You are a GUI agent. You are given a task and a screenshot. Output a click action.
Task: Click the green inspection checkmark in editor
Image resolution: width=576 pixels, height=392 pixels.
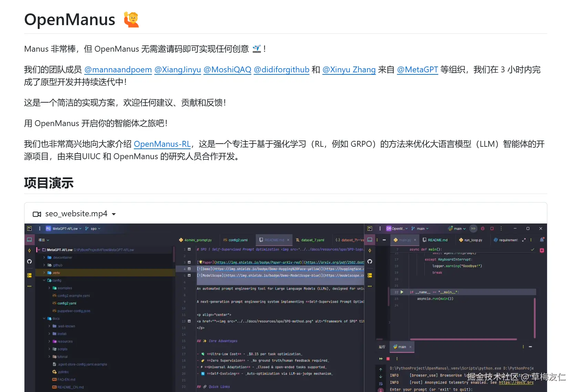click(x=533, y=249)
